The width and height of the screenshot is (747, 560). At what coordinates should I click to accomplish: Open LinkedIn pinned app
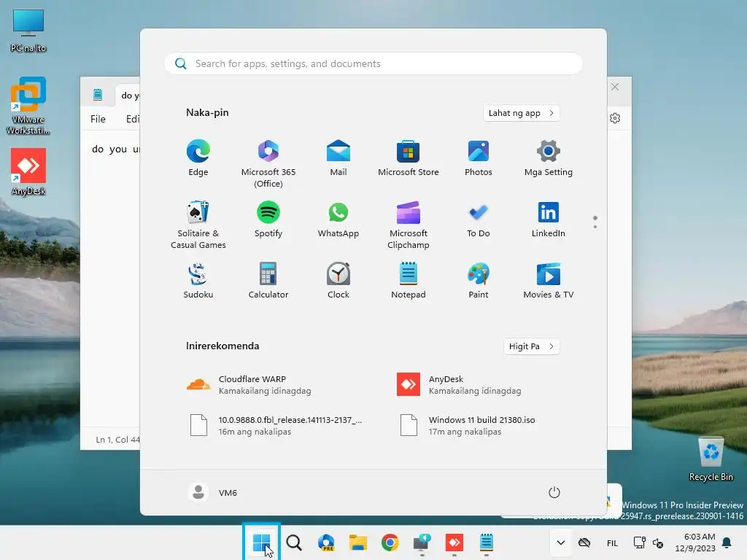click(549, 220)
